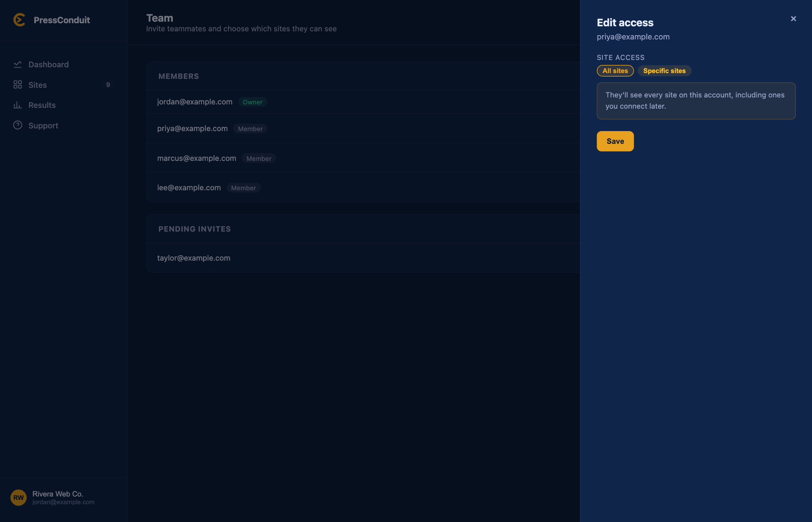Viewport: 812px width, 522px height.
Task: Select member marcus@example.com row
Action: pyautogui.click(x=363, y=158)
